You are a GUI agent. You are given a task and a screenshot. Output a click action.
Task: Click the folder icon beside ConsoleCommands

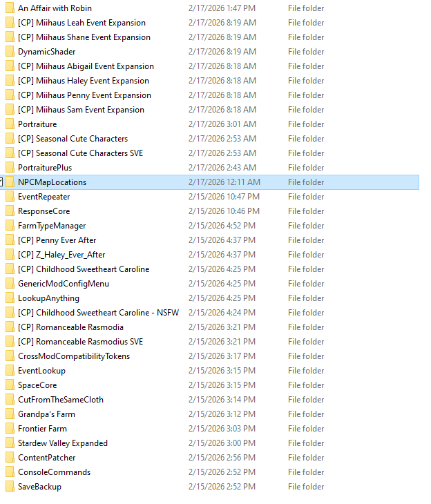pos(10,472)
